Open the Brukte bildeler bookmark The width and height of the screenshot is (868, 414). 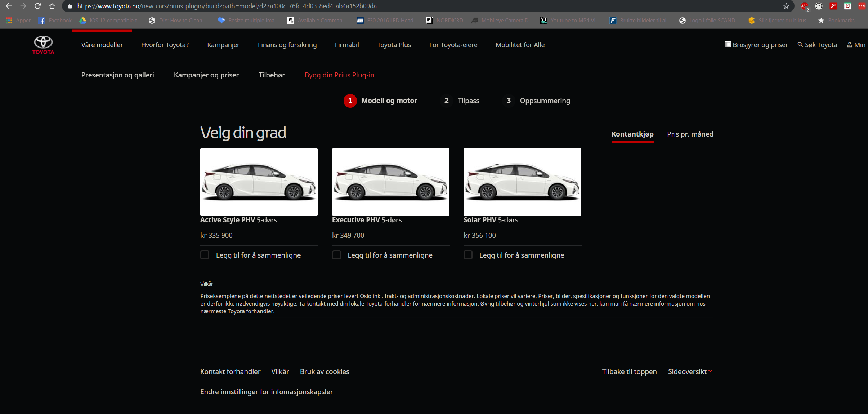click(640, 21)
